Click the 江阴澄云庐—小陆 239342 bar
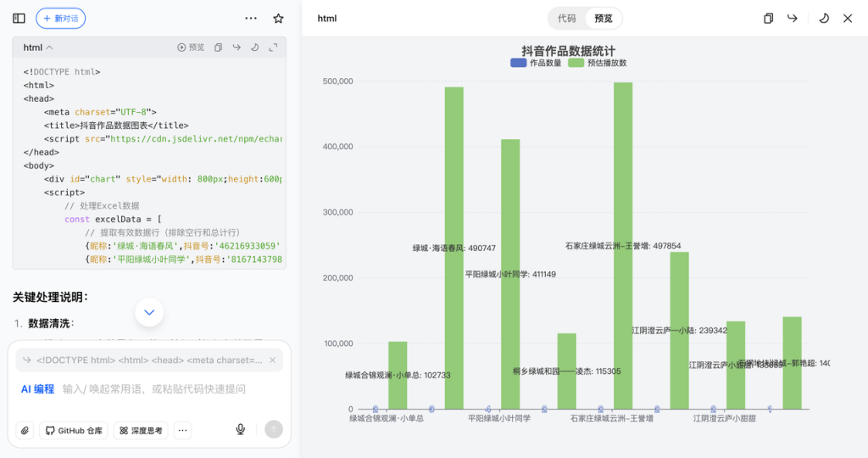This screenshot has height=458, width=868. 679,331
